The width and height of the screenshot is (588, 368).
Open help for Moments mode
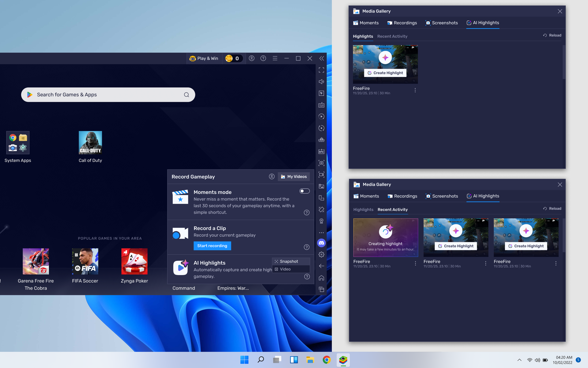[x=307, y=213]
